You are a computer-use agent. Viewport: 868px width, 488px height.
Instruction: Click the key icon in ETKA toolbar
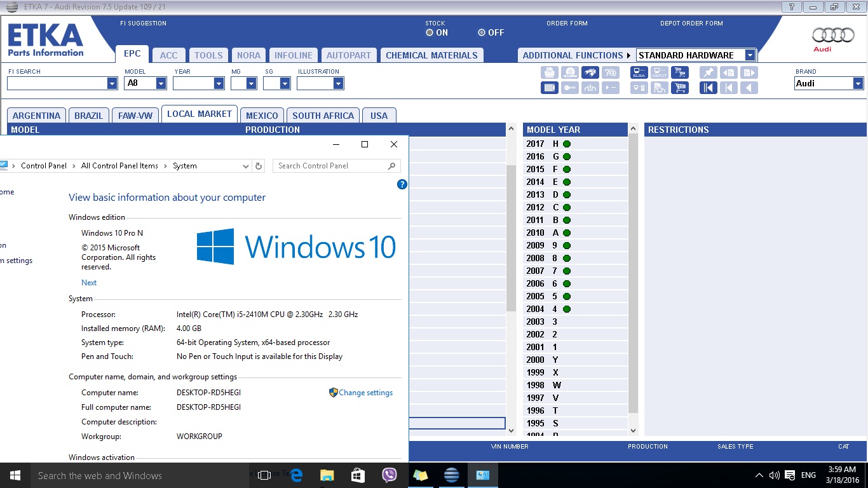click(x=570, y=88)
